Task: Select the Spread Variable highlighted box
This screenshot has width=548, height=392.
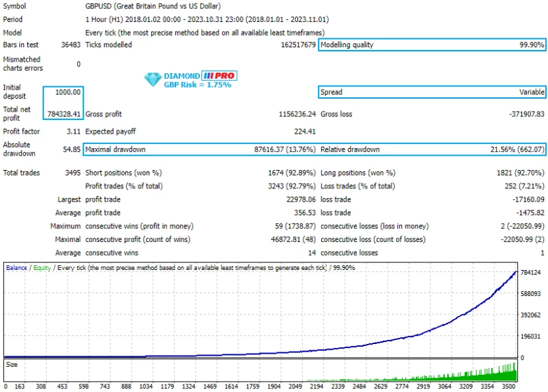Action: tap(432, 92)
